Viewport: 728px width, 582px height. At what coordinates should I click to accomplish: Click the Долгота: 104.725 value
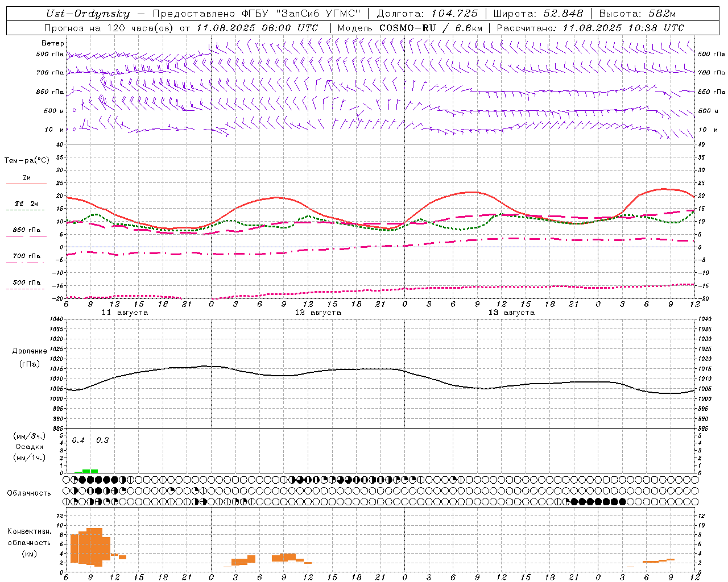click(427, 14)
